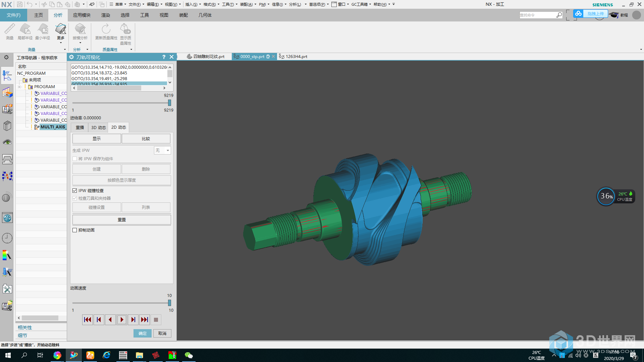Open the Reuse Library book icon
This screenshot has width=644, height=362.
tap(7, 126)
